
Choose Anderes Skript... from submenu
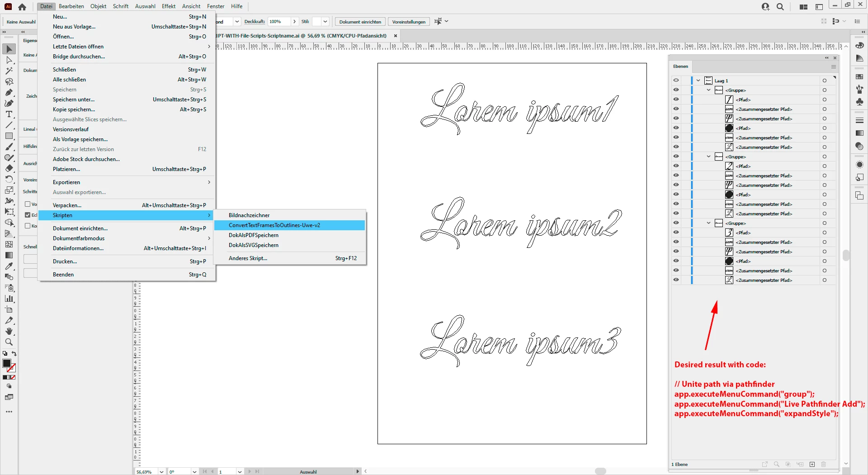289,258
